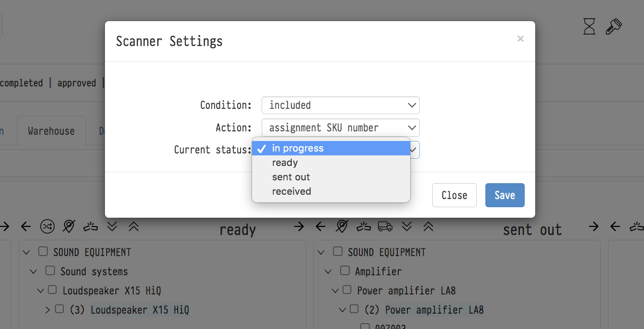Expand the (3) Loudspeaker X15 HiQ tree node
Screen dimensions: 644x329
[47, 310]
